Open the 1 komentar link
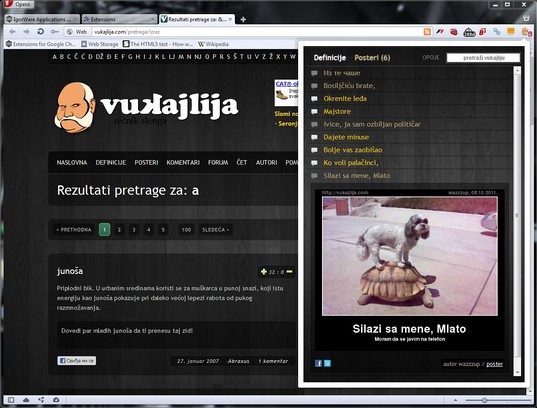 click(x=273, y=361)
